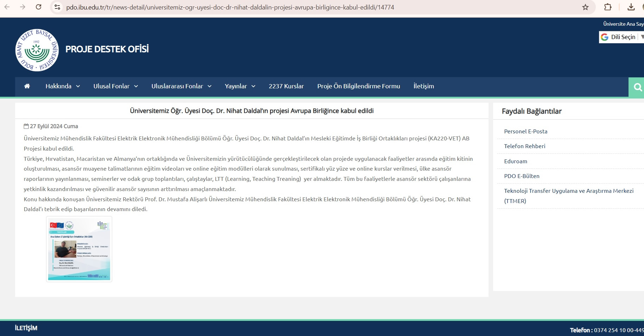This screenshot has width=644, height=336.
Task: Go to the İletişim page
Action: [423, 86]
